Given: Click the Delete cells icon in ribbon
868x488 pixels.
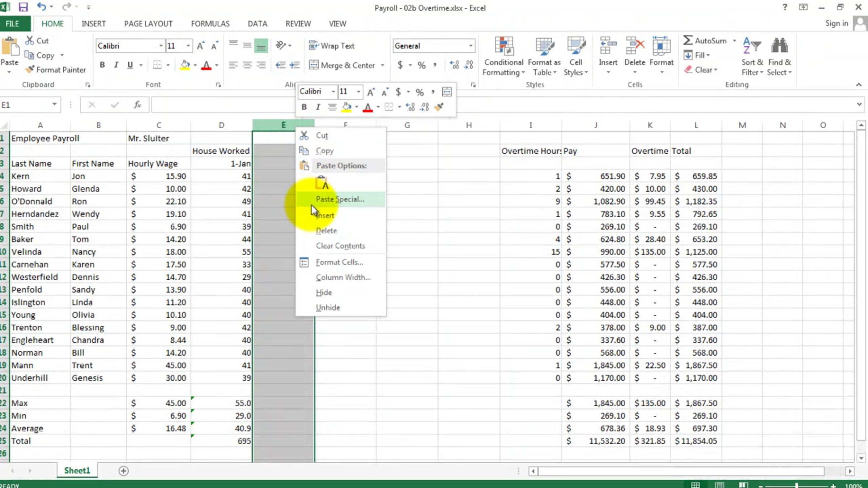Looking at the screenshot, I should (635, 46).
